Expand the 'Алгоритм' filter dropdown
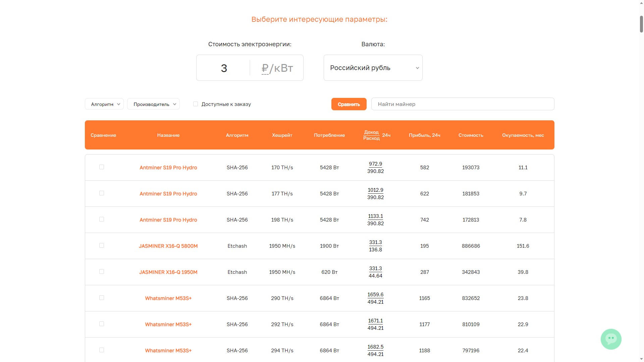Screen dimensions: 644x362 (x=104, y=104)
